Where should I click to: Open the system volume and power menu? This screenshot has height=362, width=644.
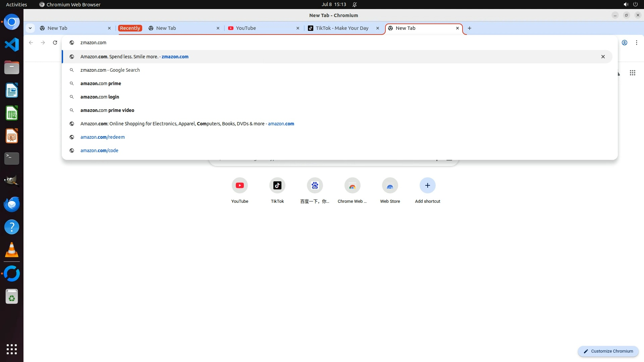click(630, 4)
